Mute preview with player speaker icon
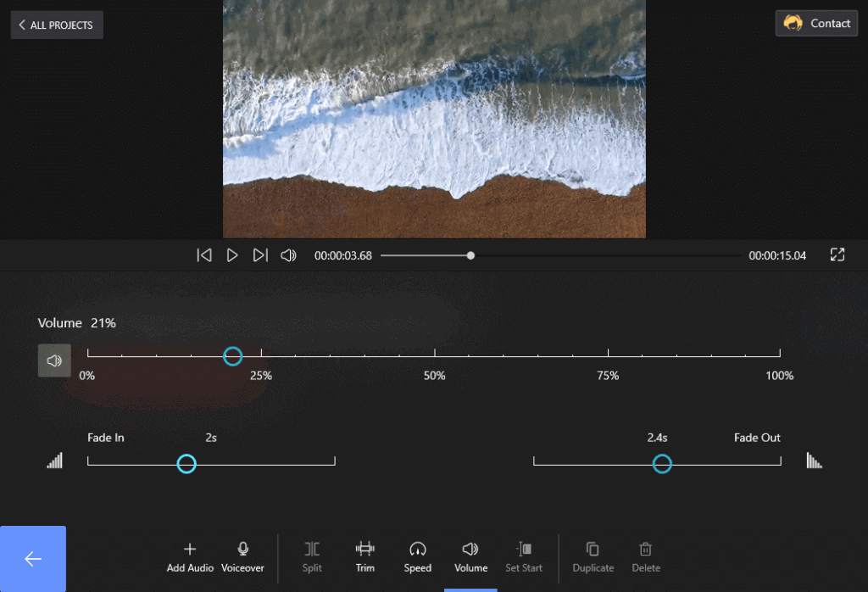This screenshot has width=868, height=592. tap(288, 255)
